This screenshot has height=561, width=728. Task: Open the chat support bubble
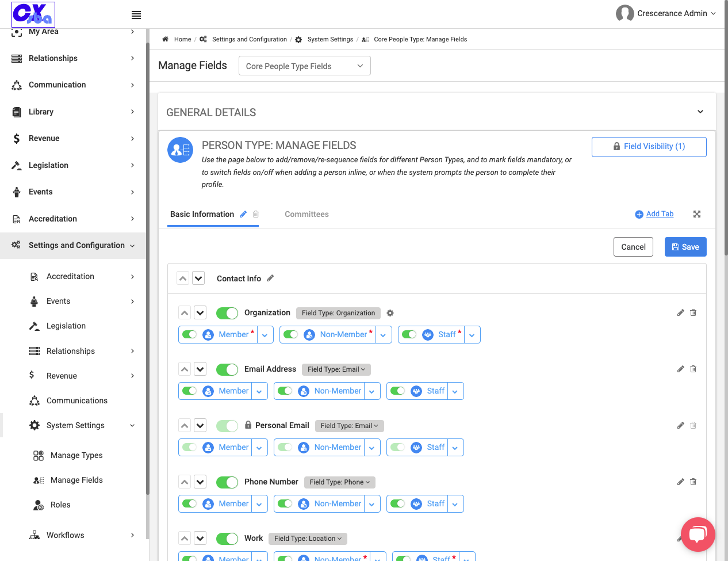tap(698, 535)
